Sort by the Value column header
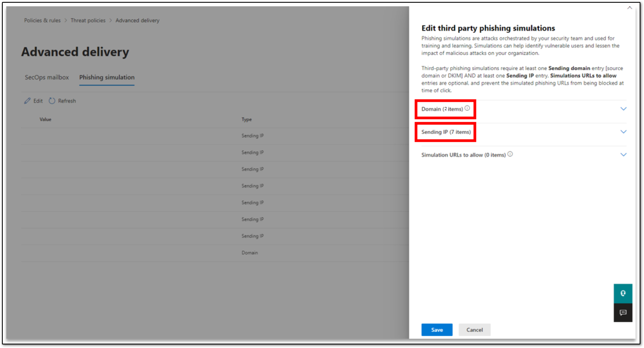The image size is (644, 348). (x=45, y=119)
